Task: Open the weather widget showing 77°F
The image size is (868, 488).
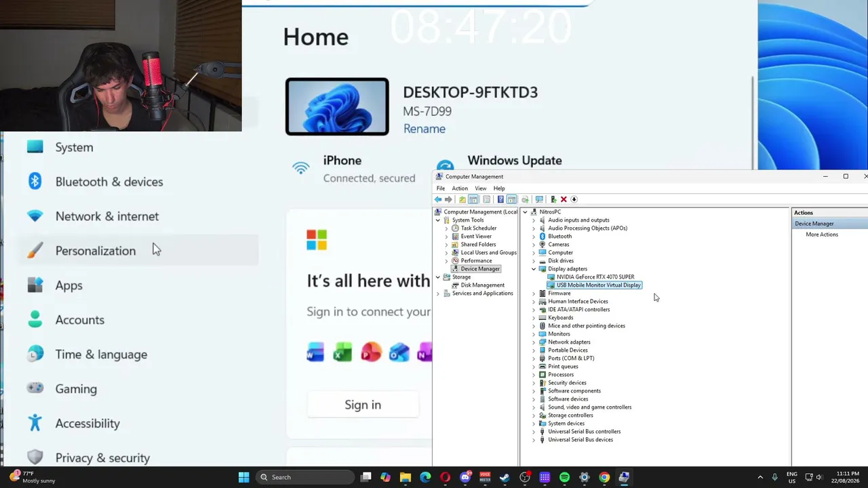Action: point(33,477)
